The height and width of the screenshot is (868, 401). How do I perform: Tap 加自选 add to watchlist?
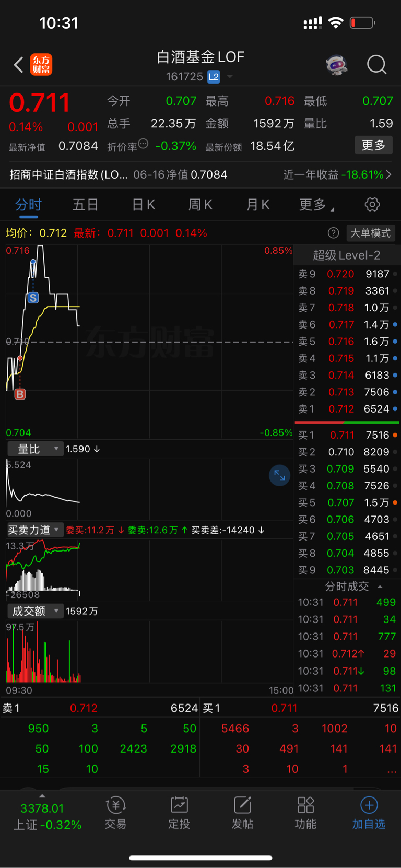pyautogui.click(x=369, y=813)
